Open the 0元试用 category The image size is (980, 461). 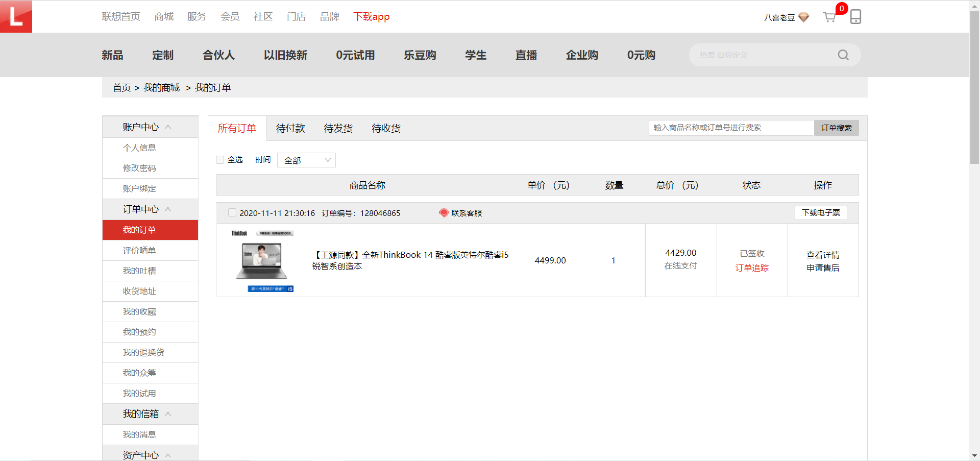355,55
